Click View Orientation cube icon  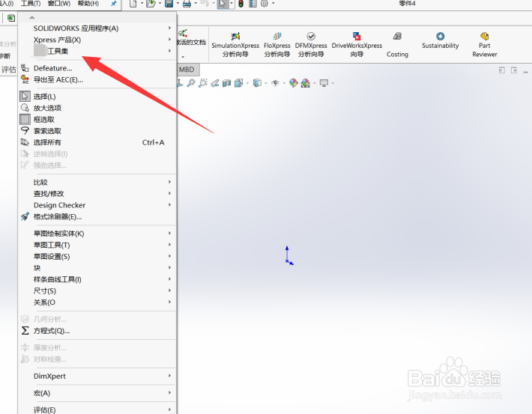pyautogui.click(x=239, y=83)
